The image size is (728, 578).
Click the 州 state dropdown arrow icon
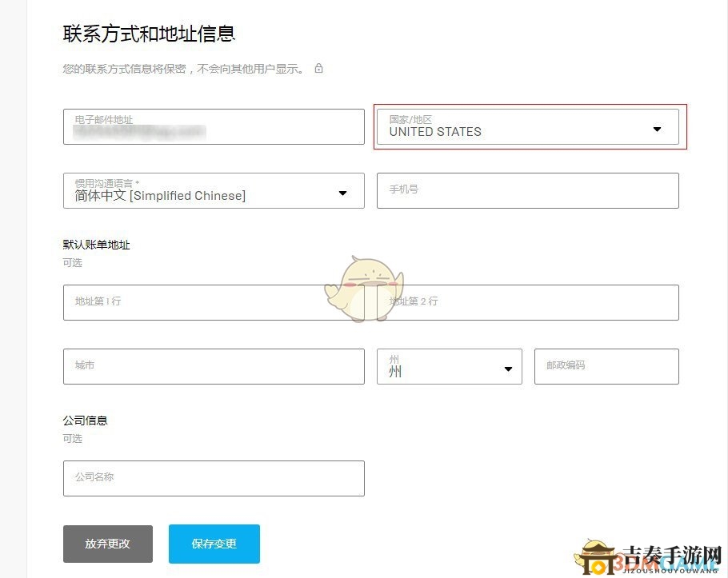pyautogui.click(x=508, y=369)
